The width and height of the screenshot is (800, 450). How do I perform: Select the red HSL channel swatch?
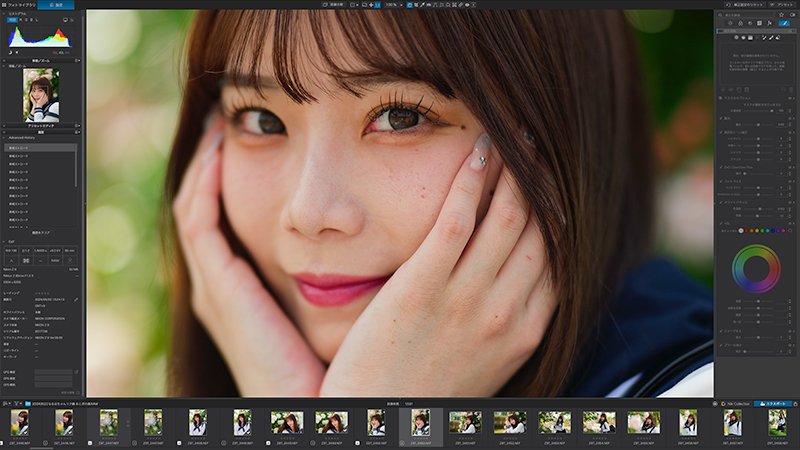tap(746, 231)
